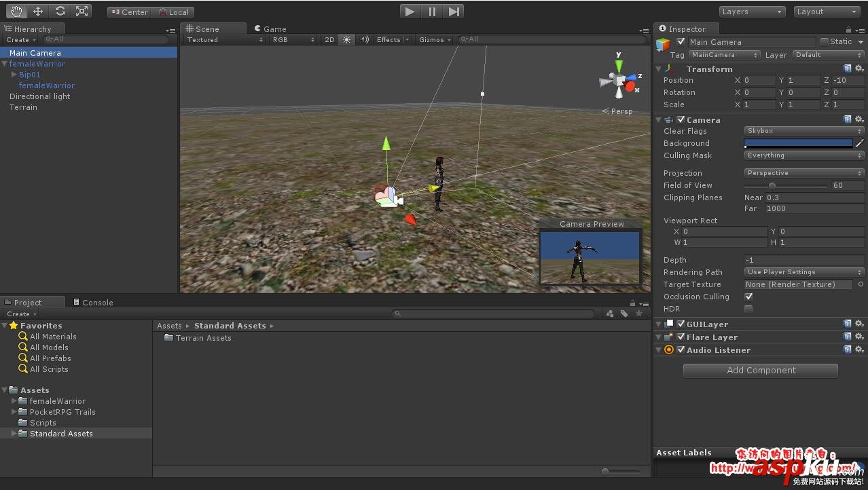Image resolution: width=868 pixels, height=490 pixels.
Task: Click the Background color swatch
Action: tap(798, 143)
